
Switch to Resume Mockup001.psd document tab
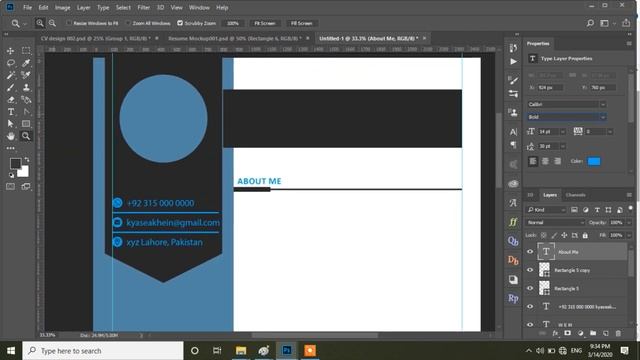pos(235,38)
